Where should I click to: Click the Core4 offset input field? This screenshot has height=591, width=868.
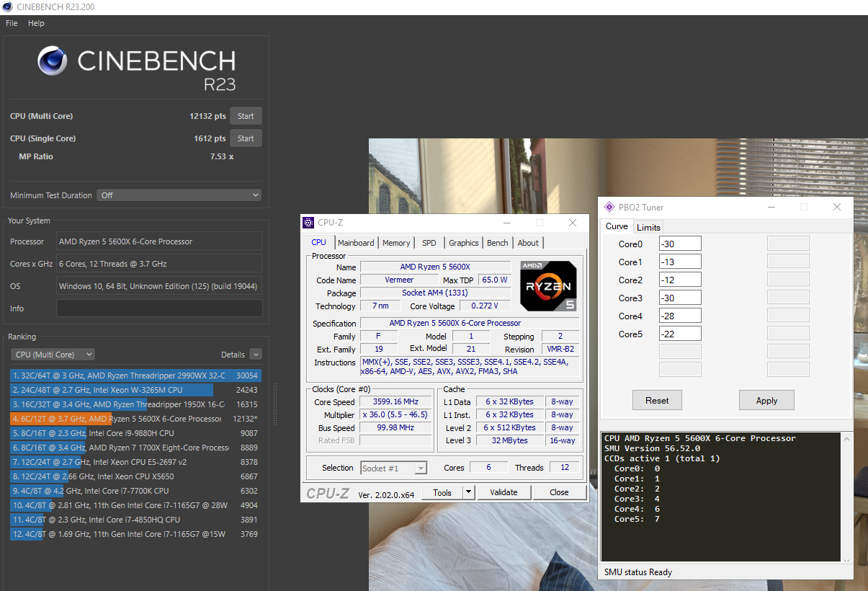[x=679, y=316]
